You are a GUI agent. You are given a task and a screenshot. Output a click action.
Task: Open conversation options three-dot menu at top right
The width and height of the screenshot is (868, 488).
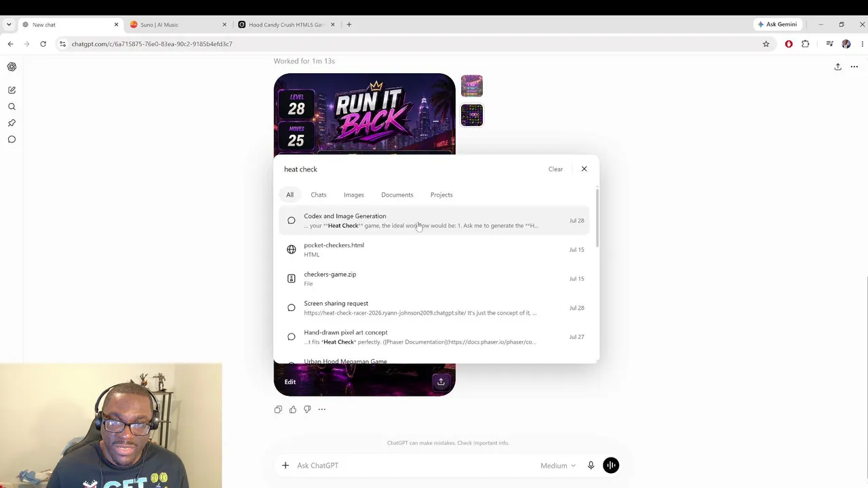pyautogui.click(x=854, y=66)
